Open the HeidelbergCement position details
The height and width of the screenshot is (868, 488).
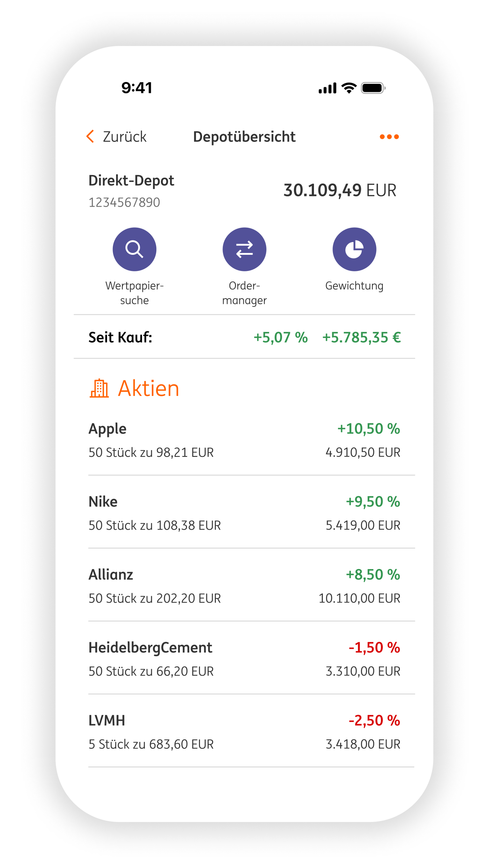coord(244,659)
